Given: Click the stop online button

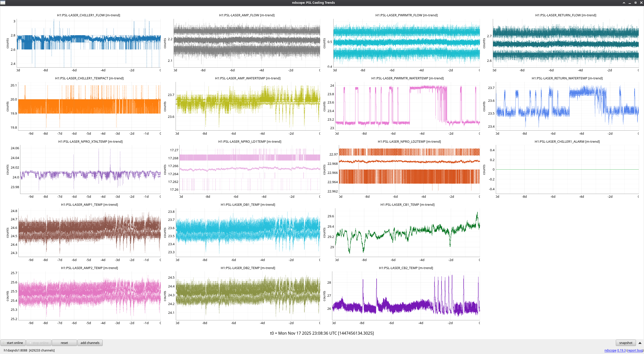Looking at the screenshot, I should [39, 343].
